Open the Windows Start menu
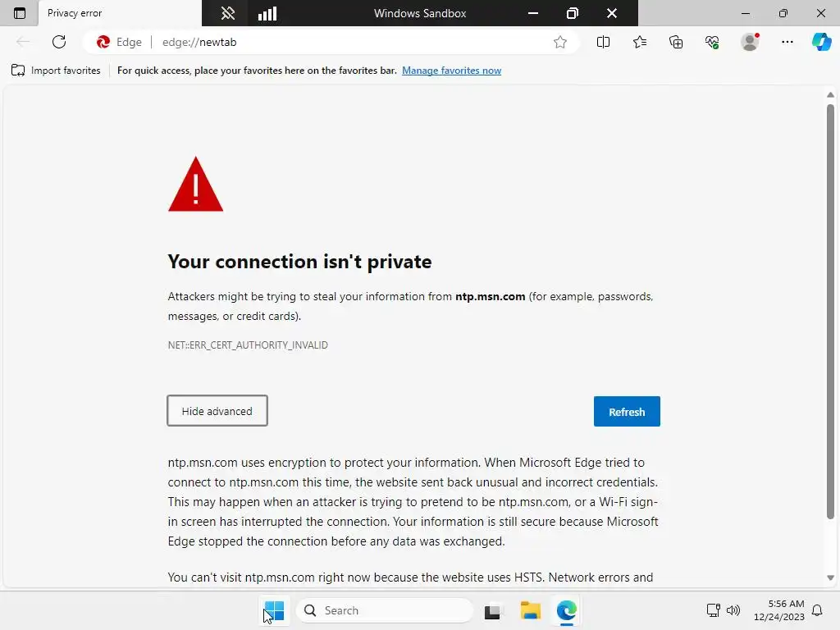This screenshot has width=840, height=630. (x=274, y=610)
